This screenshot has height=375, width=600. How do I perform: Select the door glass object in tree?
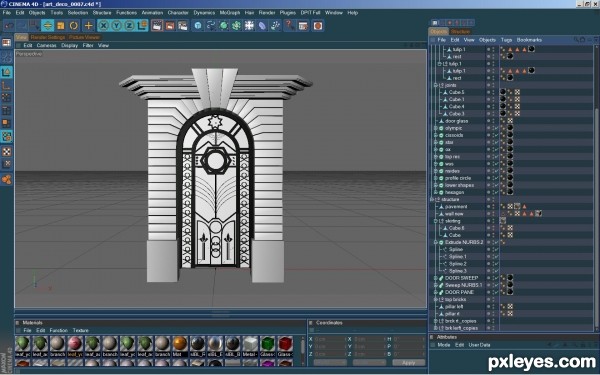click(x=457, y=121)
